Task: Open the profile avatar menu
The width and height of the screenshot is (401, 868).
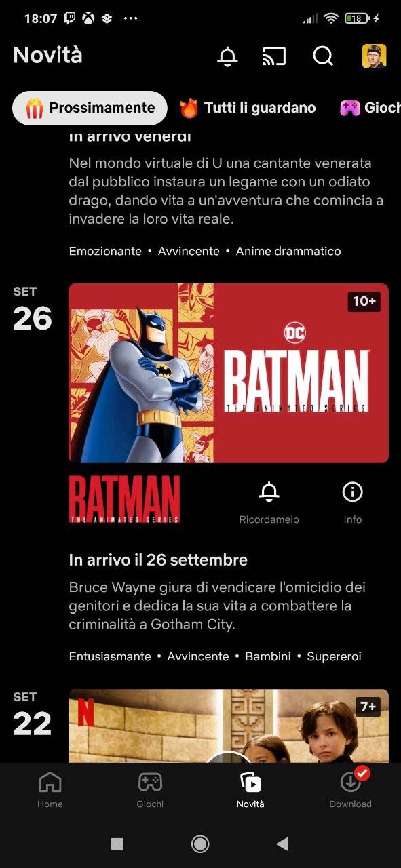Action: 374,56
